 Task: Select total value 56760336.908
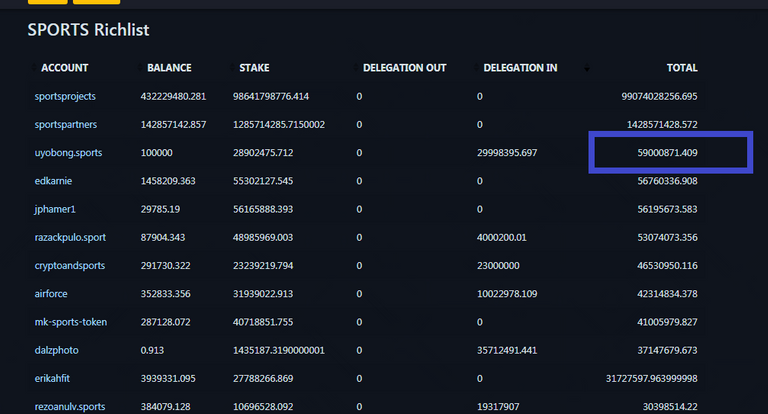[x=667, y=181]
